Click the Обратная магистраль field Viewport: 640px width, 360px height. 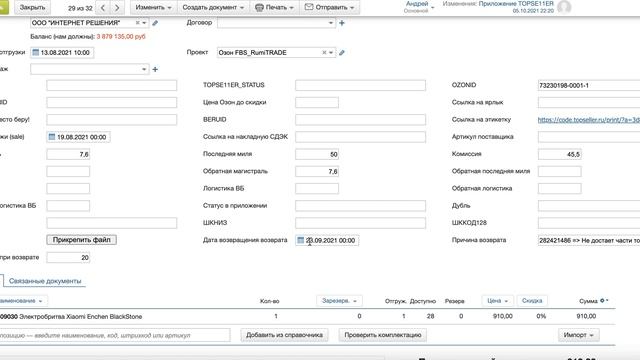click(317, 171)
